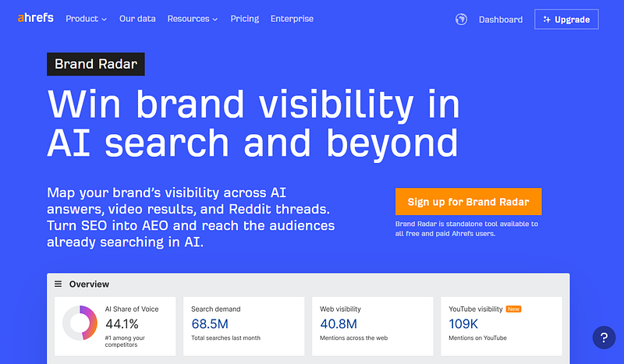624x364 pixels.
Task: Go to the Pricing page
Action: pos(245,19)
